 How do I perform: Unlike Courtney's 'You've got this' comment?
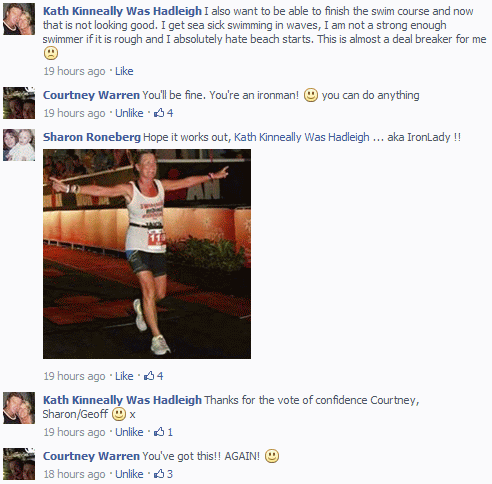pos(129,474)
